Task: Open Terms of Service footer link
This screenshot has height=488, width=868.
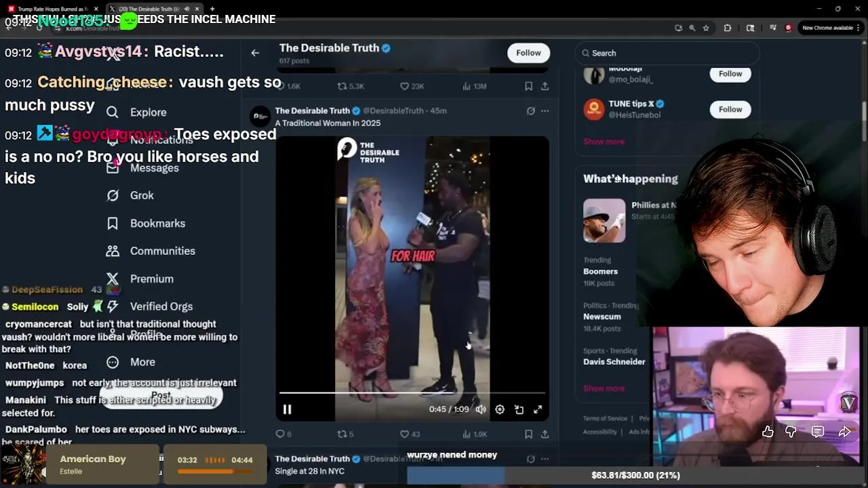Action: point(605,419)
